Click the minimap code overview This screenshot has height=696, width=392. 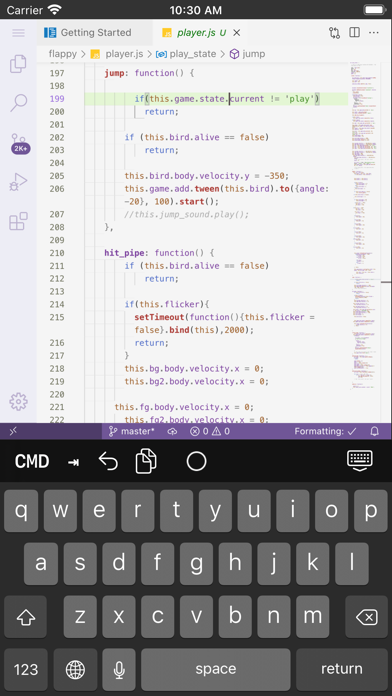pos(364,226)
